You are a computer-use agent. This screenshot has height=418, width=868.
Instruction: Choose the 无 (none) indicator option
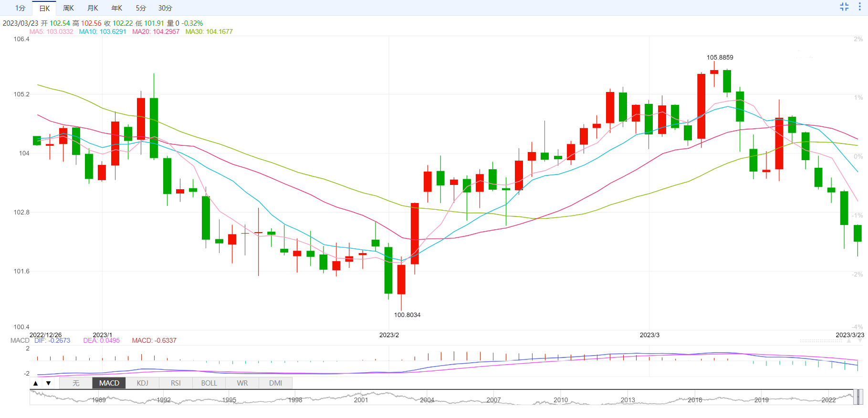(76, 383)
